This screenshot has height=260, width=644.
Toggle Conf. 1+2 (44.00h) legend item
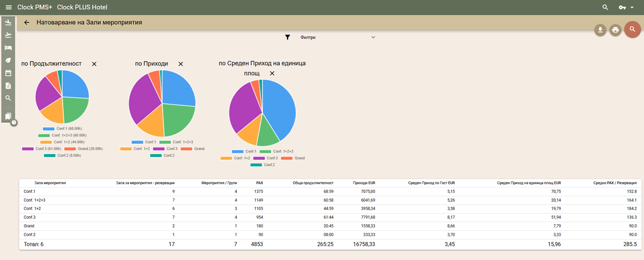tap(62, 142)
